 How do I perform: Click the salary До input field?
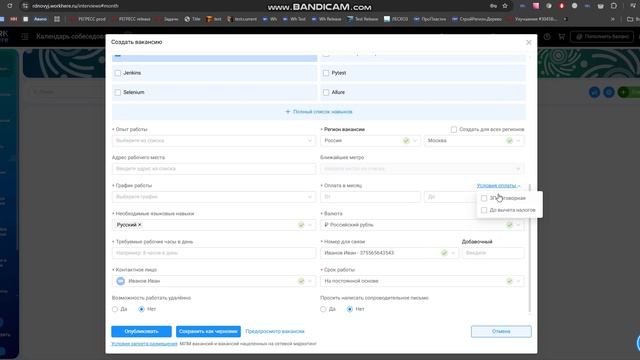(450, 197)
